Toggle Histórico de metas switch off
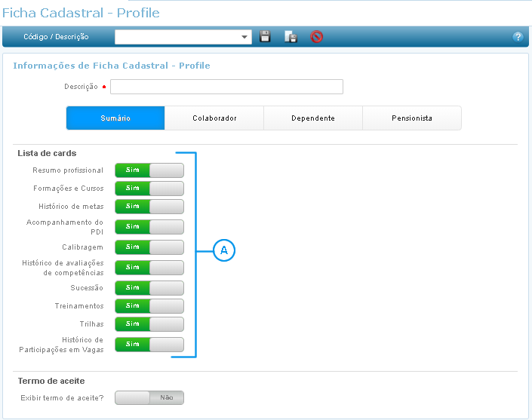Screen dimensions: 532x420 [149, 206]
